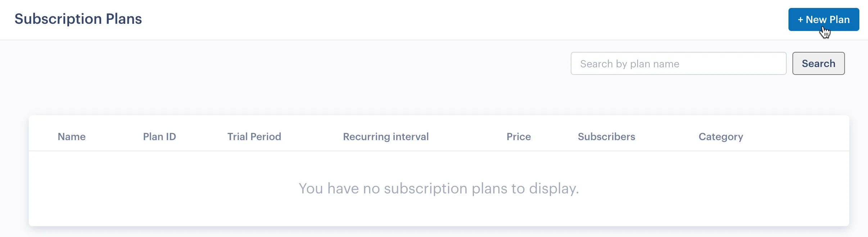Click the Plan ID column header
The width and height of the screenshot is (868, 237).
pyautogui.click(x=159, y=137)
